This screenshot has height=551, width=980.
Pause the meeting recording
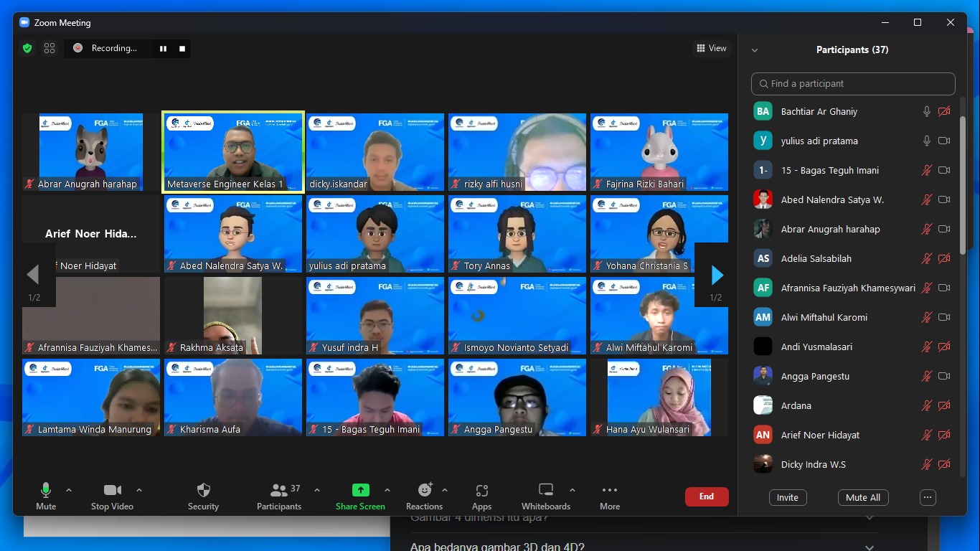tap(163, 48)
